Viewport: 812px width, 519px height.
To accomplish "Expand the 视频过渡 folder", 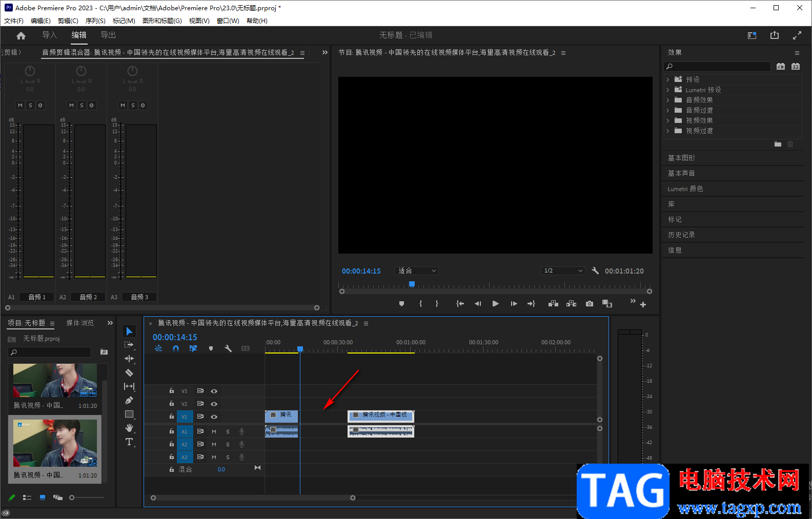I will [667, 131].
